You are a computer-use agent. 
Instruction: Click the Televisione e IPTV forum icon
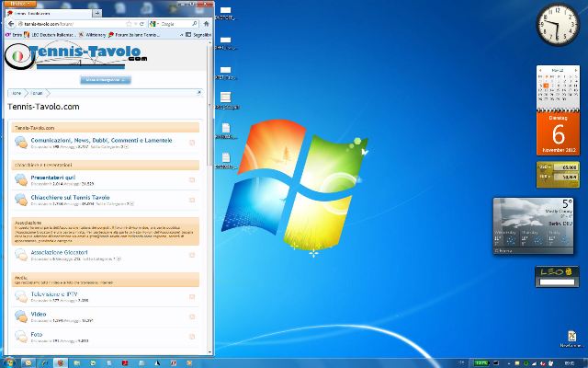pos(21,296)
